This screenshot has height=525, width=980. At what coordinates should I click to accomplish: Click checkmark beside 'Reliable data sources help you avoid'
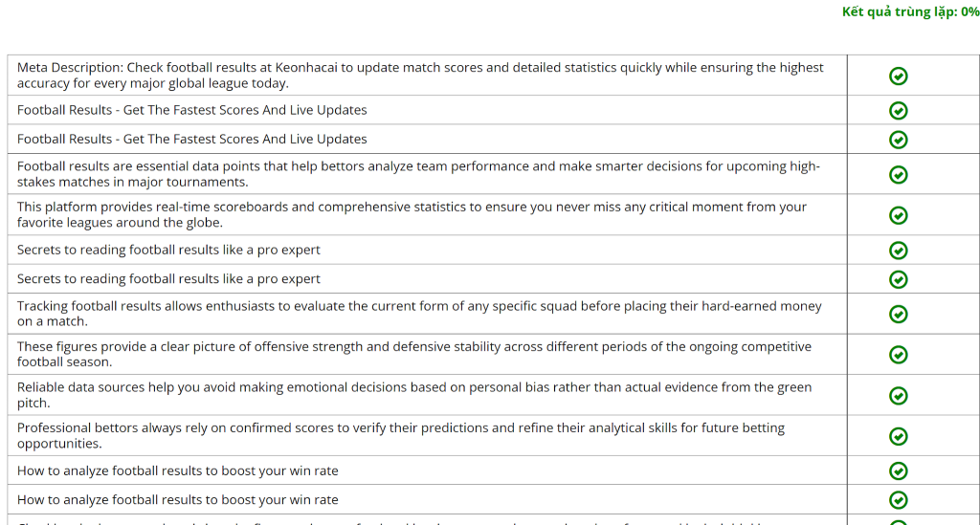(898, 396)
